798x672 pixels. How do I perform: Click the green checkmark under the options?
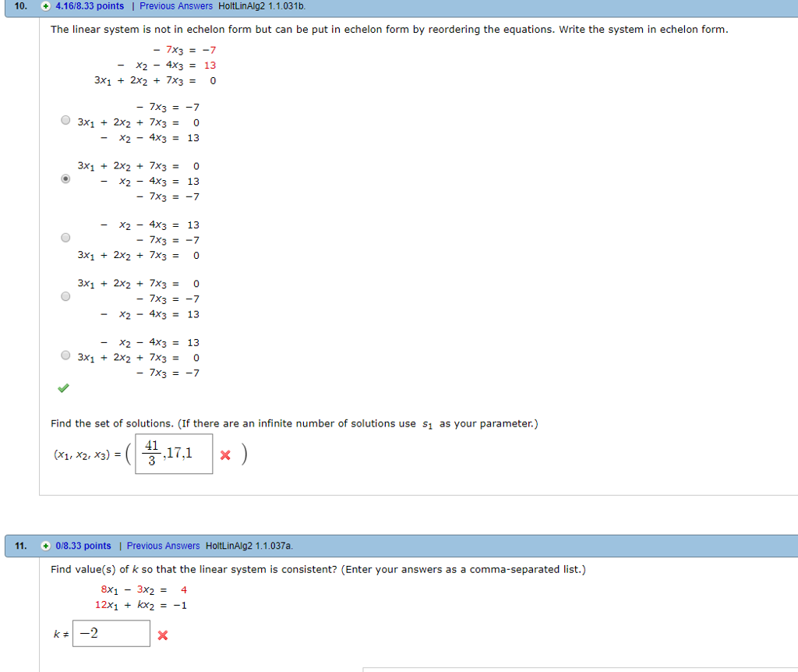coord(63,388)
